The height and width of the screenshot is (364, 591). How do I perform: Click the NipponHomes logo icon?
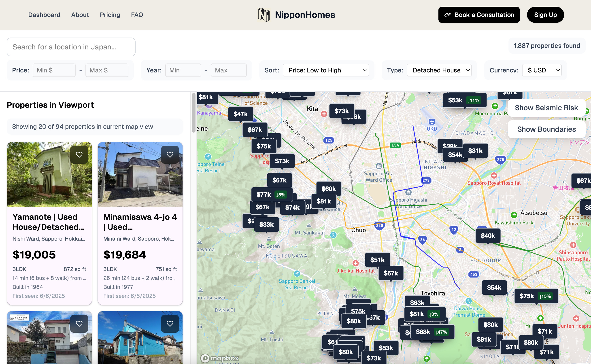coord(264,15)
